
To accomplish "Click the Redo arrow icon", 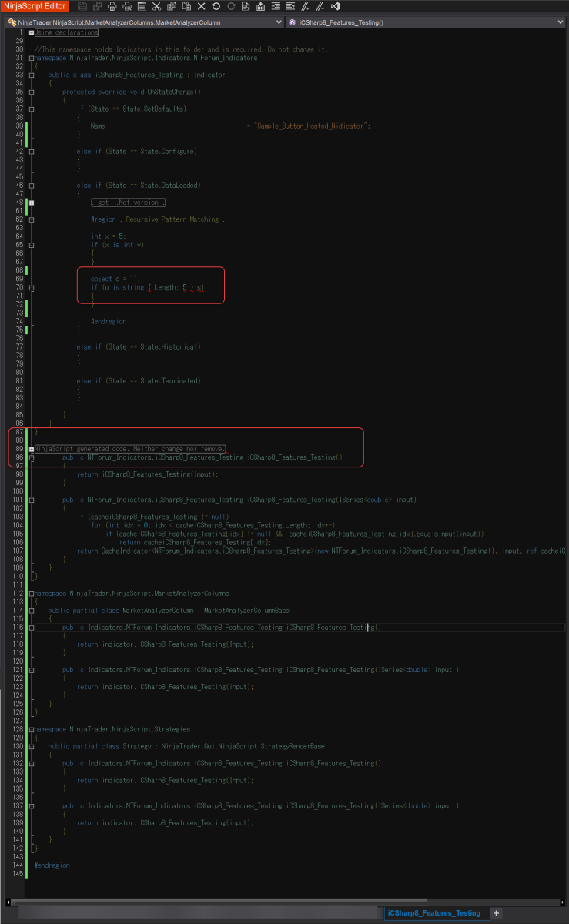I will [231, 6].
